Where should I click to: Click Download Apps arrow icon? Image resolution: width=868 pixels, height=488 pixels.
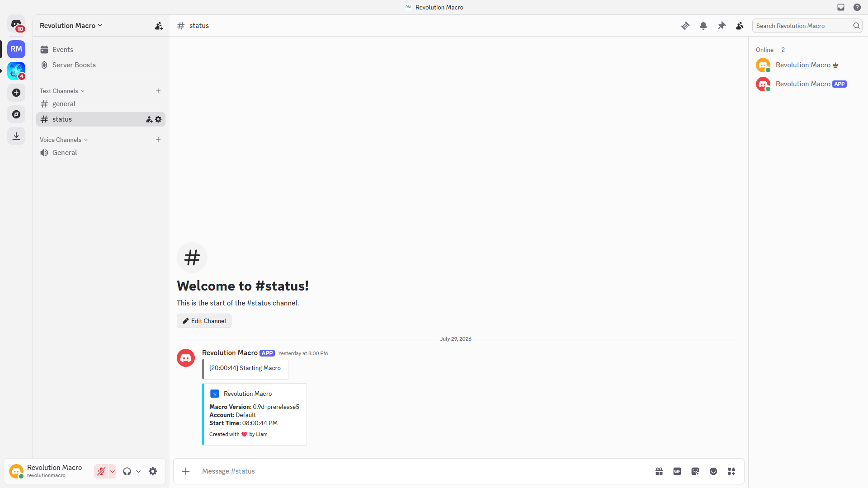(x=16, y=136)
